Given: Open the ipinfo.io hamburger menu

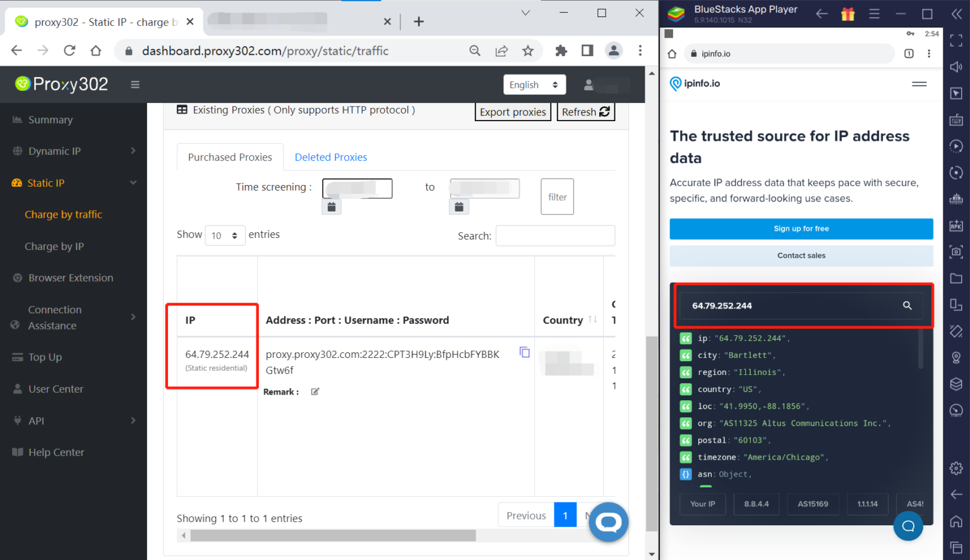Looking at the screenshot, I should point(919,84).
